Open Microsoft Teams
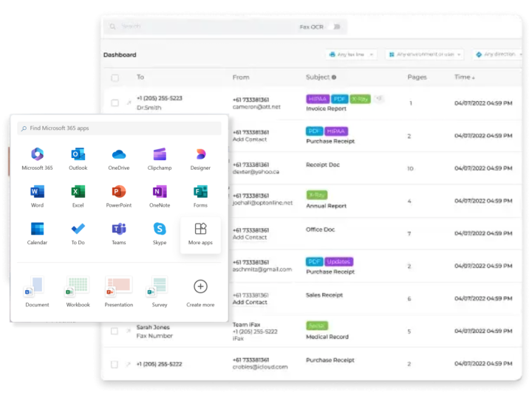 coord(118,230)
